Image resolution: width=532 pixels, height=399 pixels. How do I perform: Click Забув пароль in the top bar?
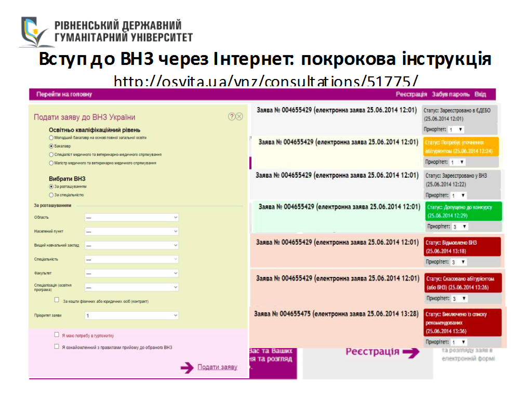click(x=450, y=95)
